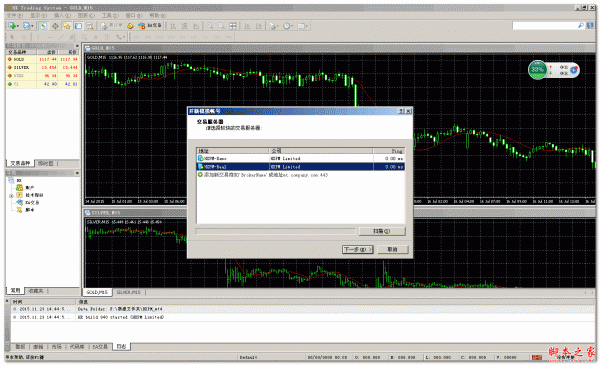
Task: Select the Demo server row in dialog
Action: pos(300,158)
